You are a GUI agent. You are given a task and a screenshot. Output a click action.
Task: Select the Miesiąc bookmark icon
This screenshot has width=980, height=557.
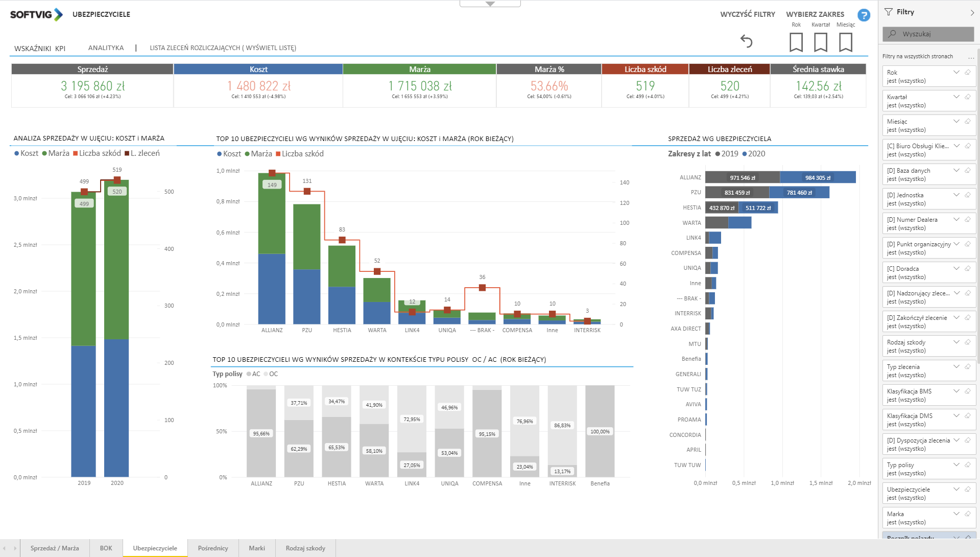tap(845, 42)
